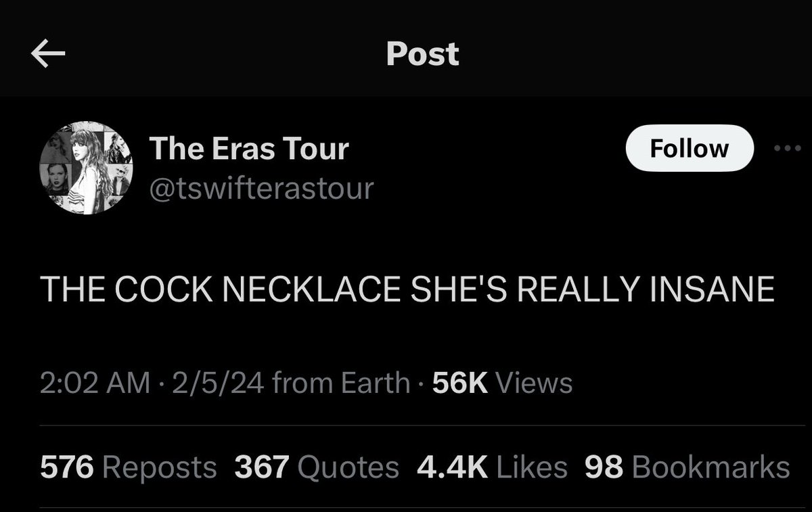Click the Views label
Viewport: 812px width, 512px height.
coord(534,383)
